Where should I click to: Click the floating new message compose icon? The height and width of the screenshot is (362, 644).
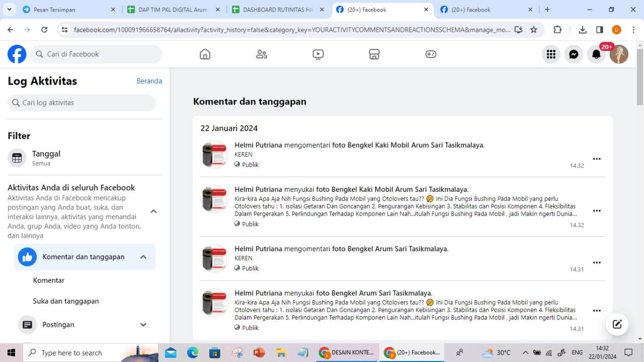click(x=617, y=324)
